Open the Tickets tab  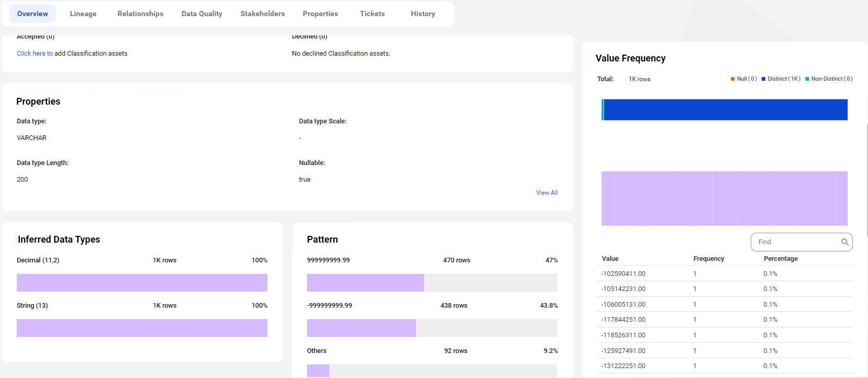pyautogui.click(x=372, y=14)
